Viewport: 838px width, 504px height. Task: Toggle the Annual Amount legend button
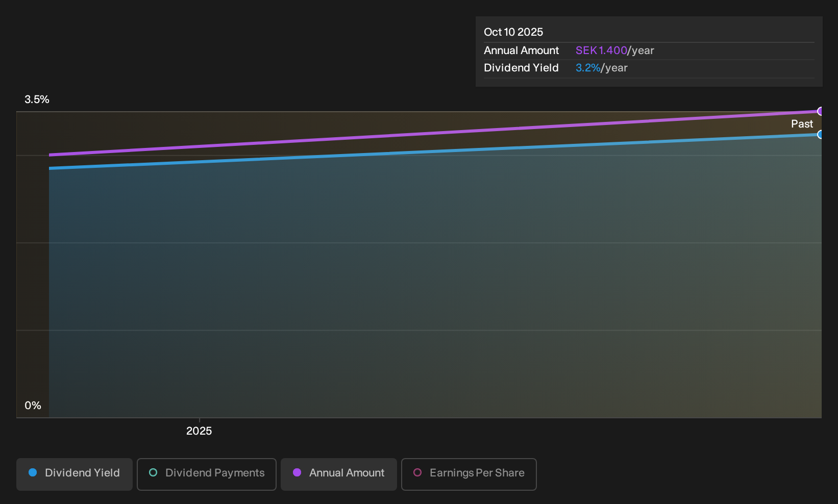pyautogui.click(x=339, y=474)
